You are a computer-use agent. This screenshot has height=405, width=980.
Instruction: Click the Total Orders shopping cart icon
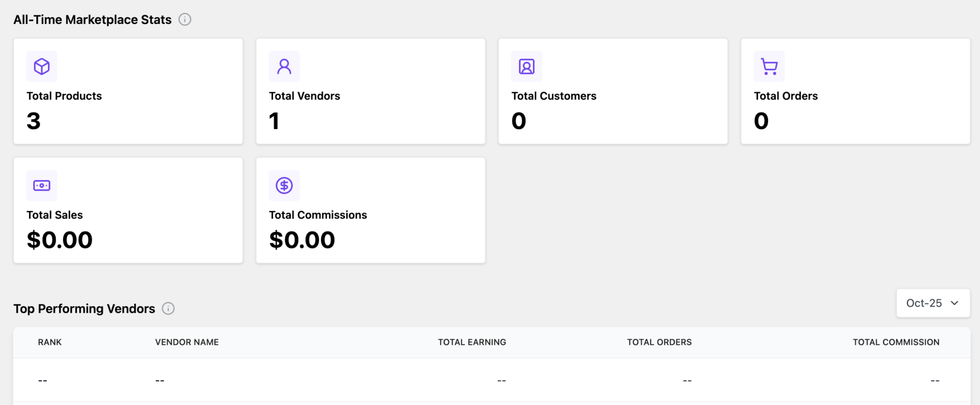(769, 66)
